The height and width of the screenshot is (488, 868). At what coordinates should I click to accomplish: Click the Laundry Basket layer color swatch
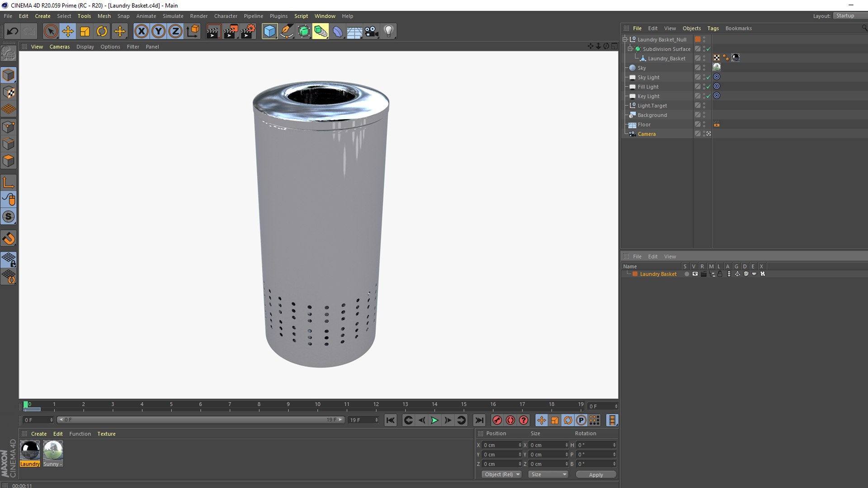coord(635,274)
